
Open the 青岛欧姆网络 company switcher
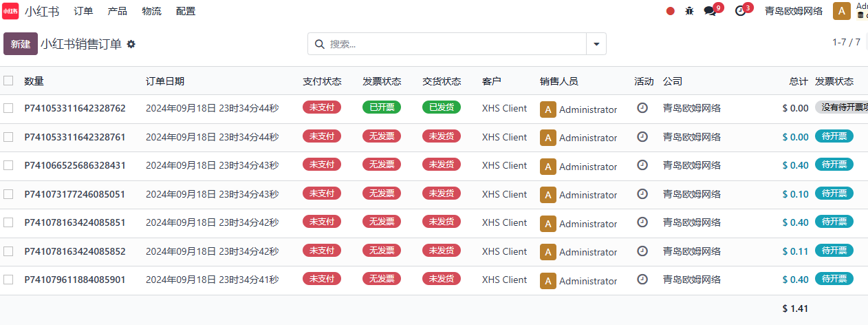[x=794, y=11]
